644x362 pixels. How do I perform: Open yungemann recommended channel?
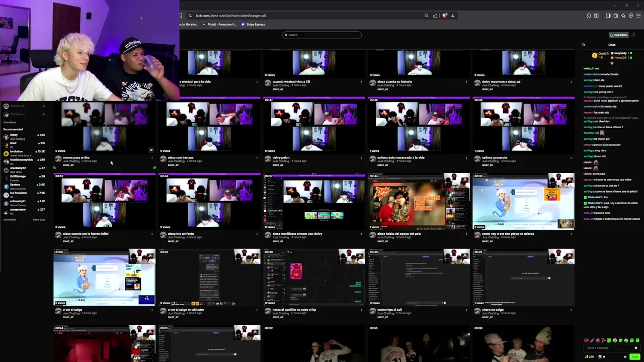click(24, 211)
